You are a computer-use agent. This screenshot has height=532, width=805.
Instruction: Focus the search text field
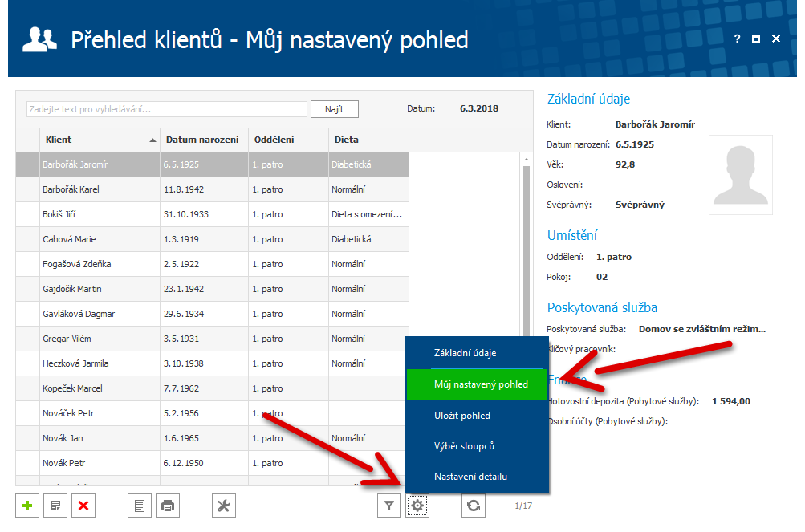(167, 109)
